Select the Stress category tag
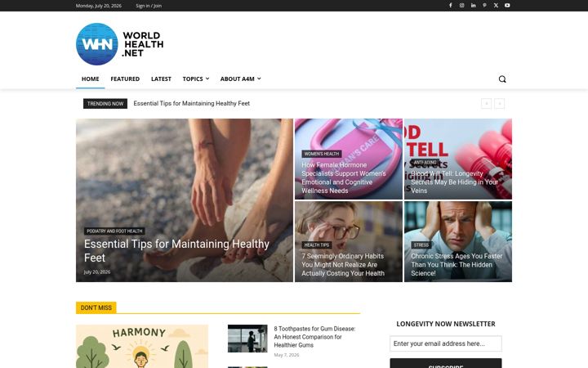This screenshot has width=588, height=368. (421, 245)
